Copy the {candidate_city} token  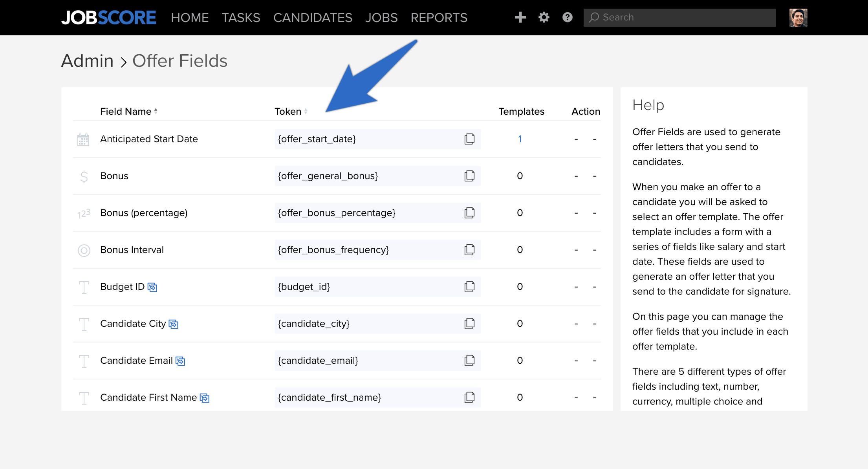point(469,324)
